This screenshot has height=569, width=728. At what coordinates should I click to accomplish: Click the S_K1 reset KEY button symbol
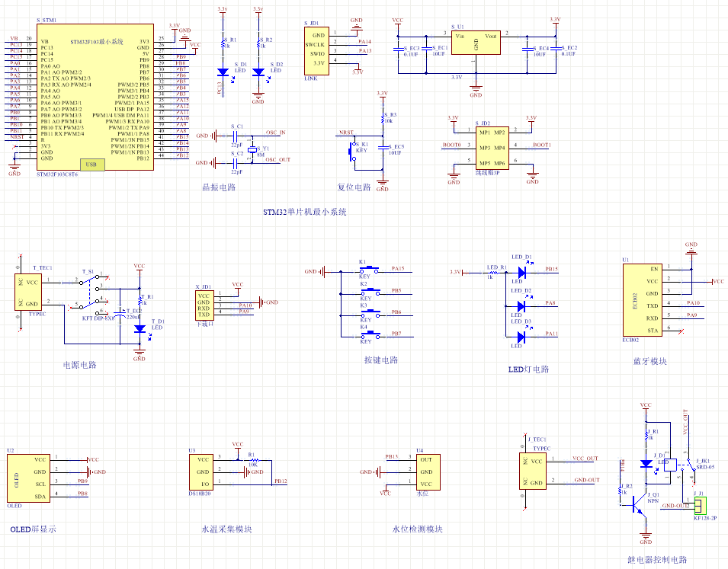pyautogui.click(x=352, y=150)
